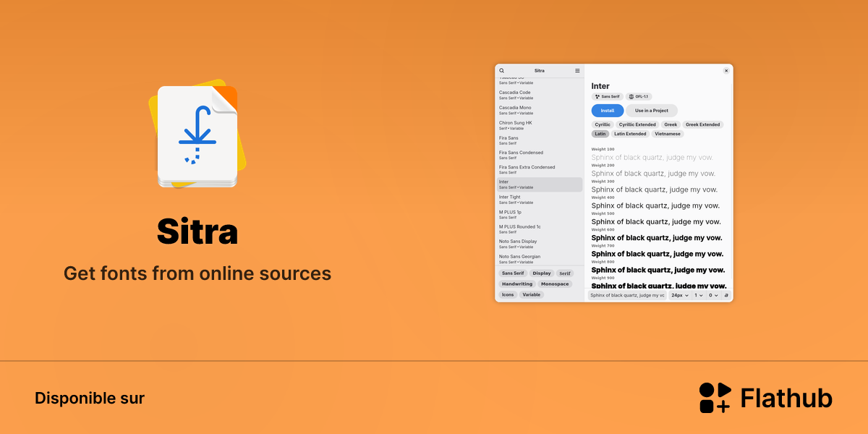The height and width of the screenshot is (434, 868).
Task: Open the font search in Sitra
Action: pyautogui.click(x=501, y=71)
